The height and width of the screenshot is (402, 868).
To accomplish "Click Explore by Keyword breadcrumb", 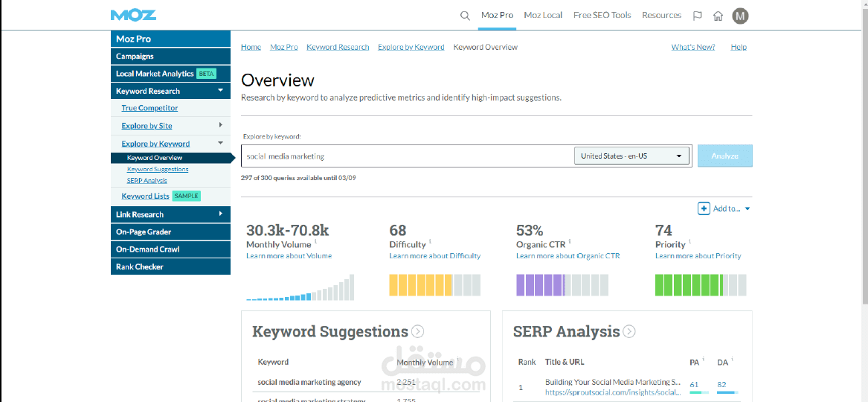I will pos(411,47).
